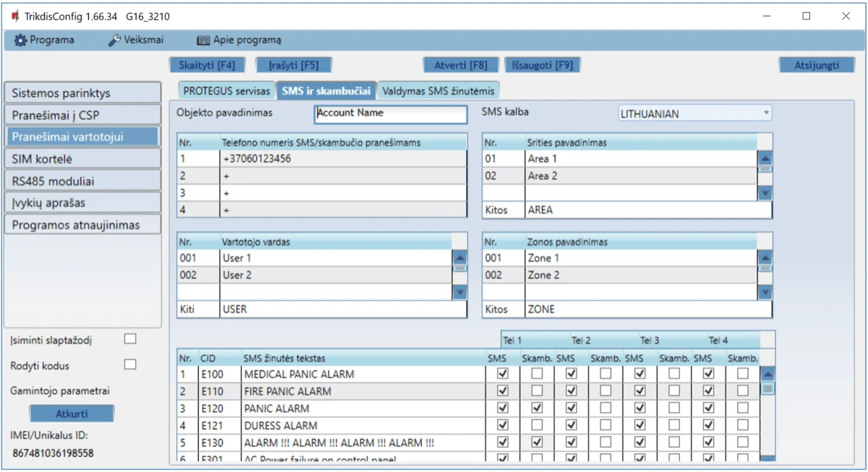Switch to the PROTEGUS servisas tab
Viewport: 868px width, 472px height.
[x=226, y=91]
